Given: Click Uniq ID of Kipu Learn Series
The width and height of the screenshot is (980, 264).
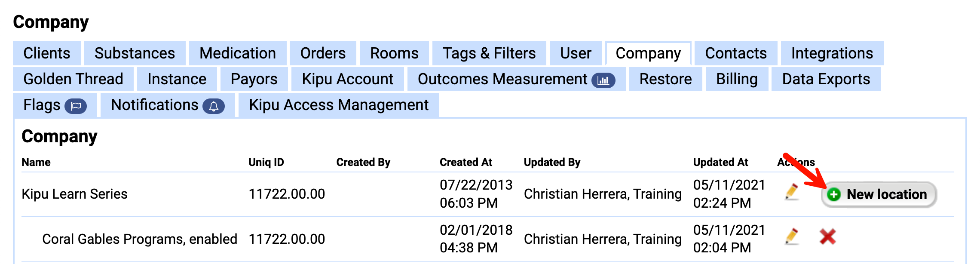Looking at the screenshot, I should [287, 194].
